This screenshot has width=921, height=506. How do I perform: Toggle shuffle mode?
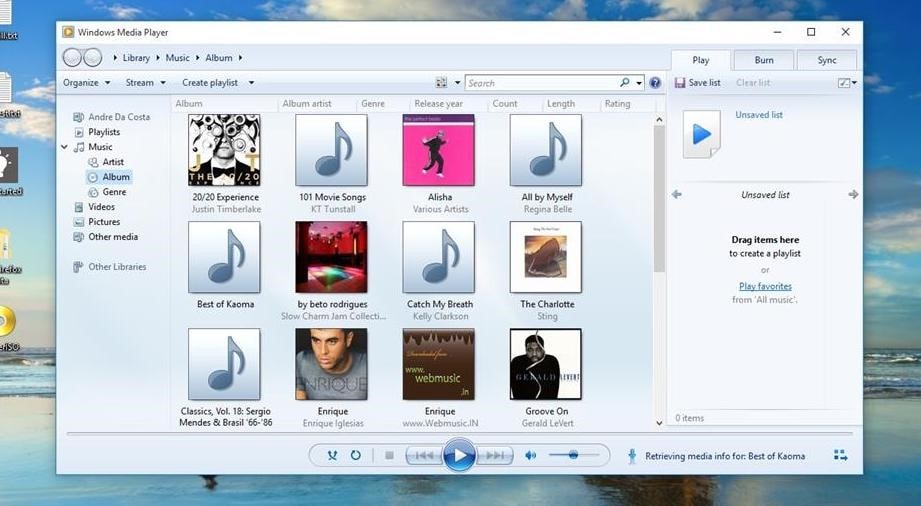tap(332, 455)
